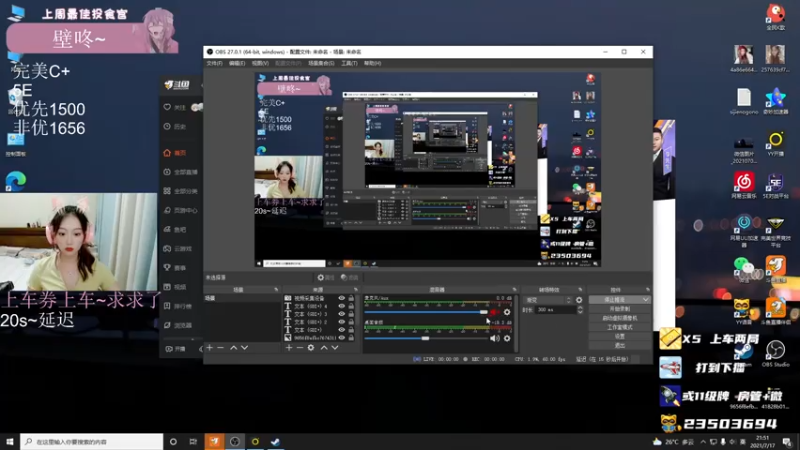This screenshot has height=450, width=800.
Task: Open OBS Scene Collection menu
Action: (x=321, y=63)
